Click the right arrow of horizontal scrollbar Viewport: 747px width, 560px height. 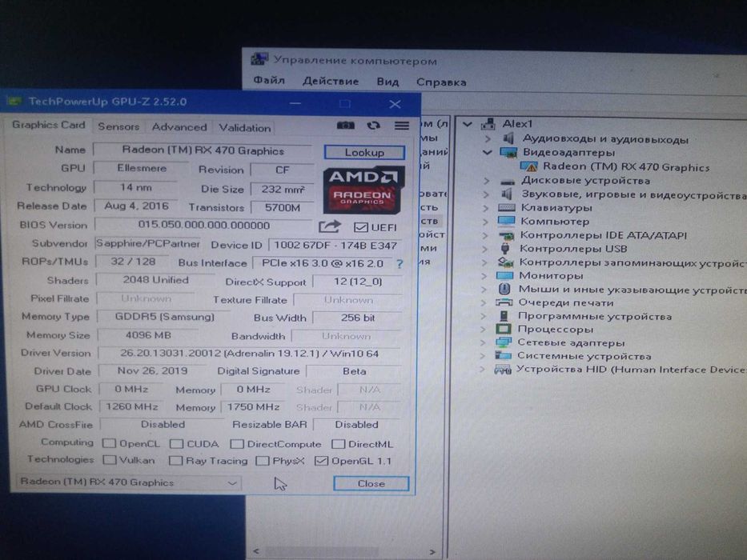point(432,551)
